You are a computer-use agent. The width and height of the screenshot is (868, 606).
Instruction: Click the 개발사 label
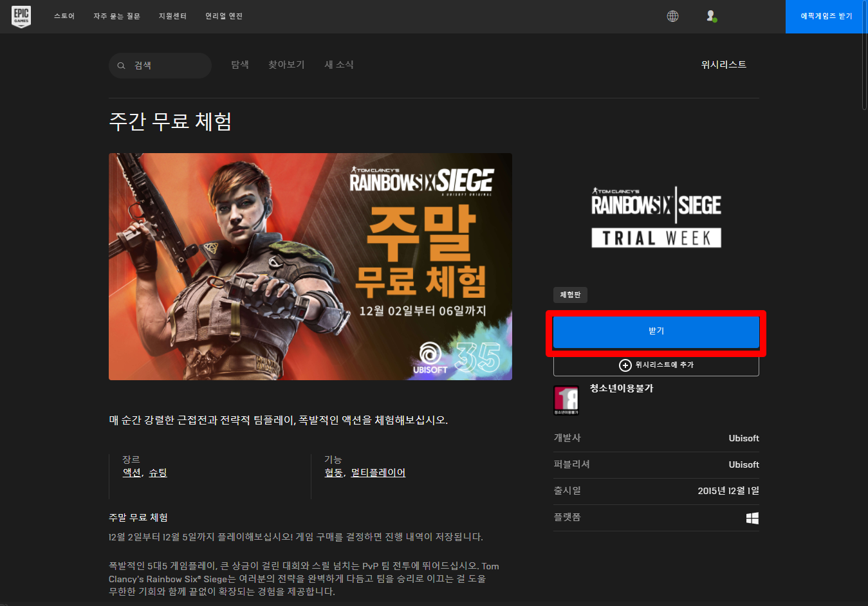click(567, 438)
